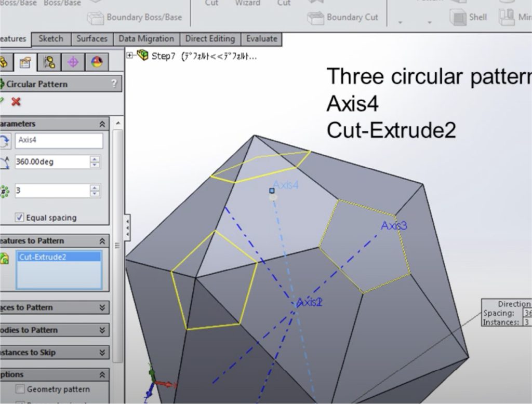
Task: Switch to the Surfaces tab
Action: pos(92,38)
